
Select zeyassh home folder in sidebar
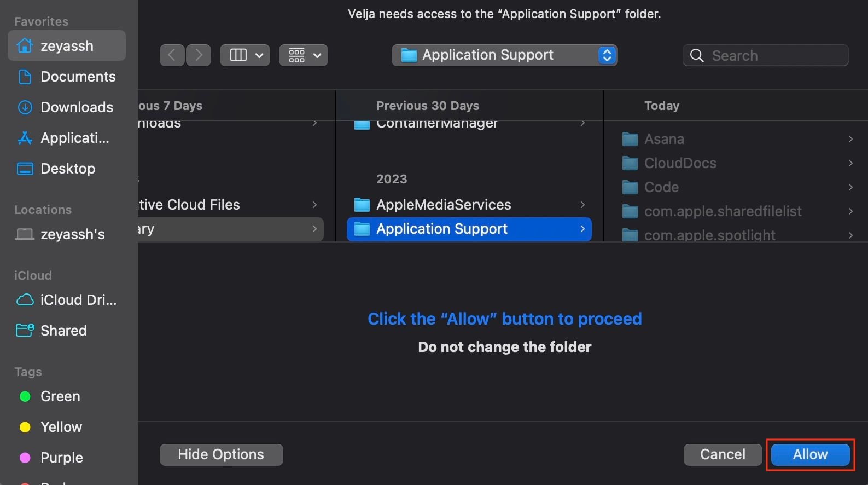[67, 46]
